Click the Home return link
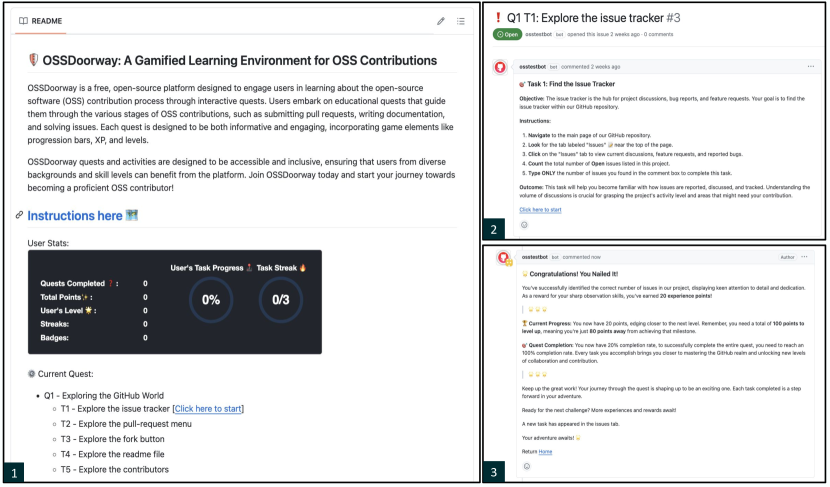830x487 pixels. tap(545, 452)
